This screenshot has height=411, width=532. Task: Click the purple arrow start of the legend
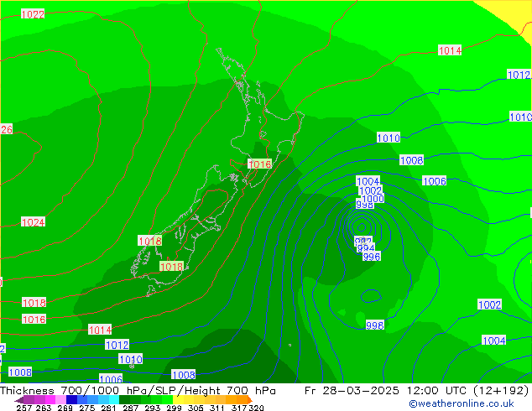coord(19,400)
